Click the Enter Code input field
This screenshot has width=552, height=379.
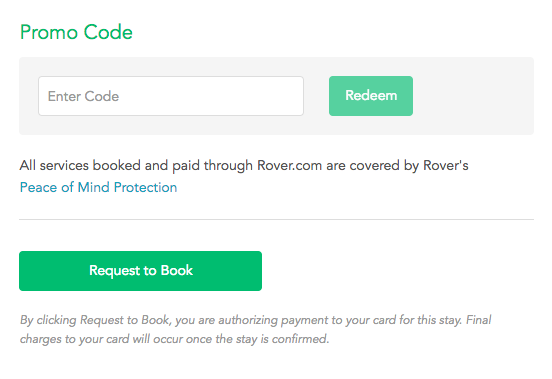(171, 96)
